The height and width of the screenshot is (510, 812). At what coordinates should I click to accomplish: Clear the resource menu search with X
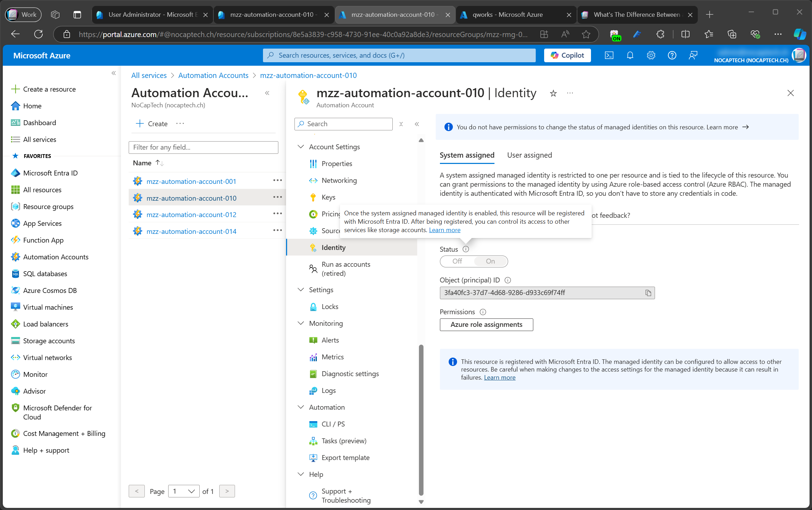coord(401,124)
